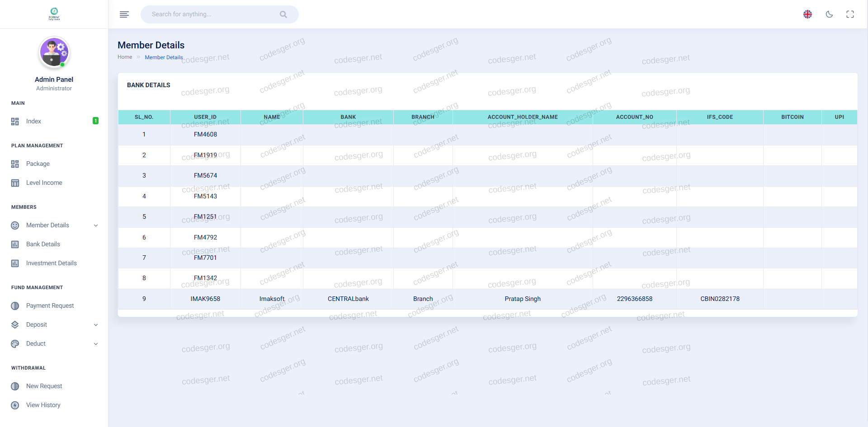Click the ACCOUNT_NO column header
Screen dimensions: 868x427
pyautogui.click(x=634, y=117)
